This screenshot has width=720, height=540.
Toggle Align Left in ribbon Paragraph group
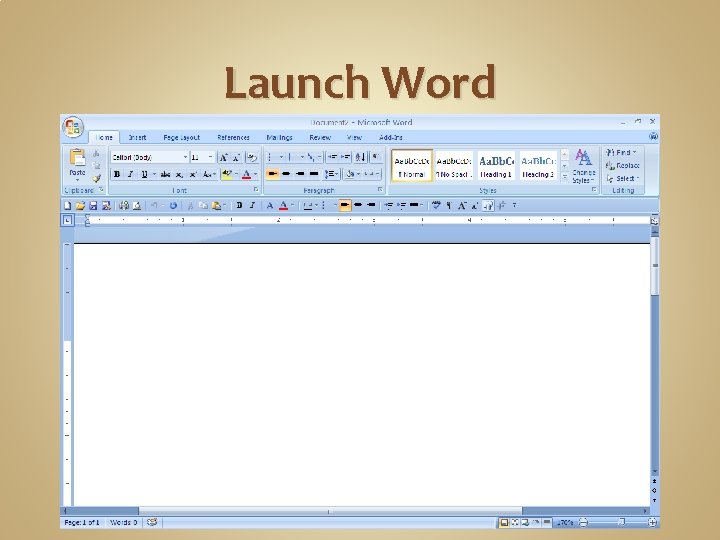(x=273, y=174)
